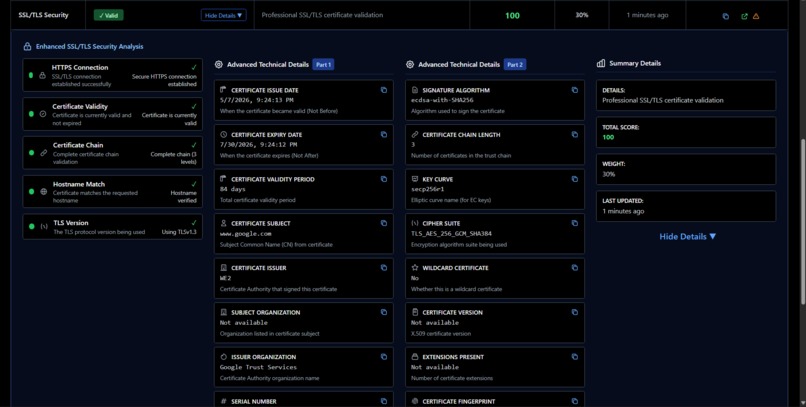806x407 pixels.
Task: Click the Total Score '100' in Summary Details
Action: click(608, 137)
